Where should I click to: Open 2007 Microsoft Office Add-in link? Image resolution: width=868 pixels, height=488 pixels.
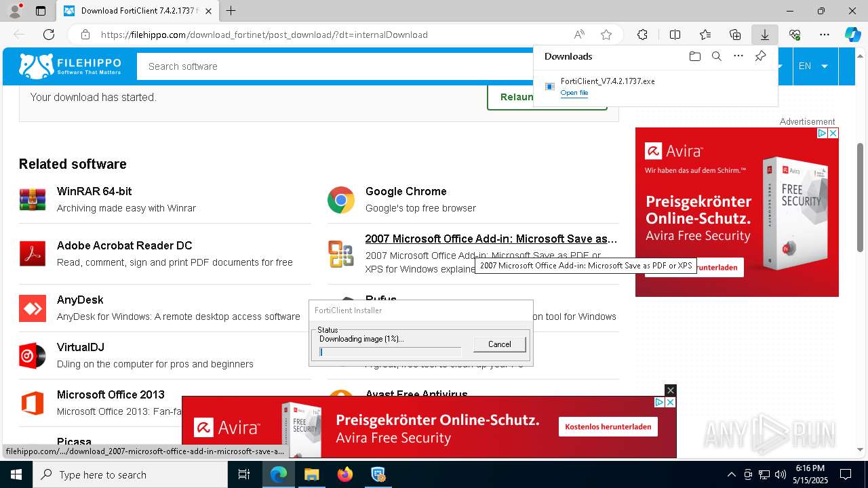click(491, 239)
